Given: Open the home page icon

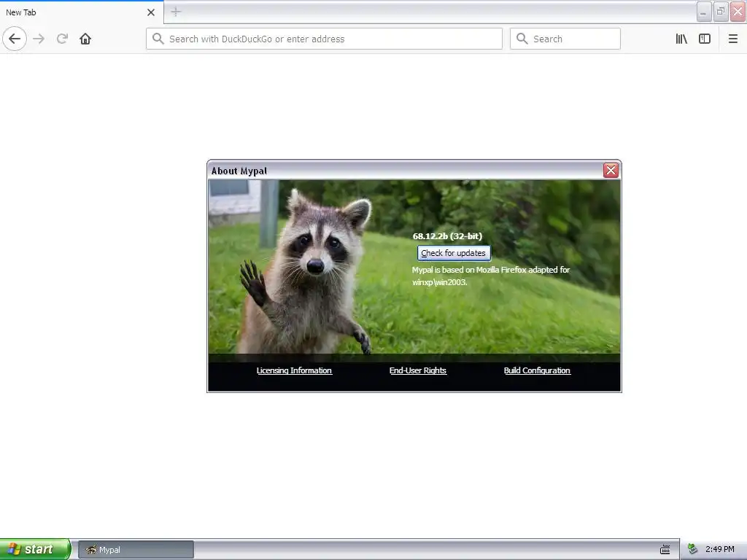Looking at the screenshot, I should 85,39.
